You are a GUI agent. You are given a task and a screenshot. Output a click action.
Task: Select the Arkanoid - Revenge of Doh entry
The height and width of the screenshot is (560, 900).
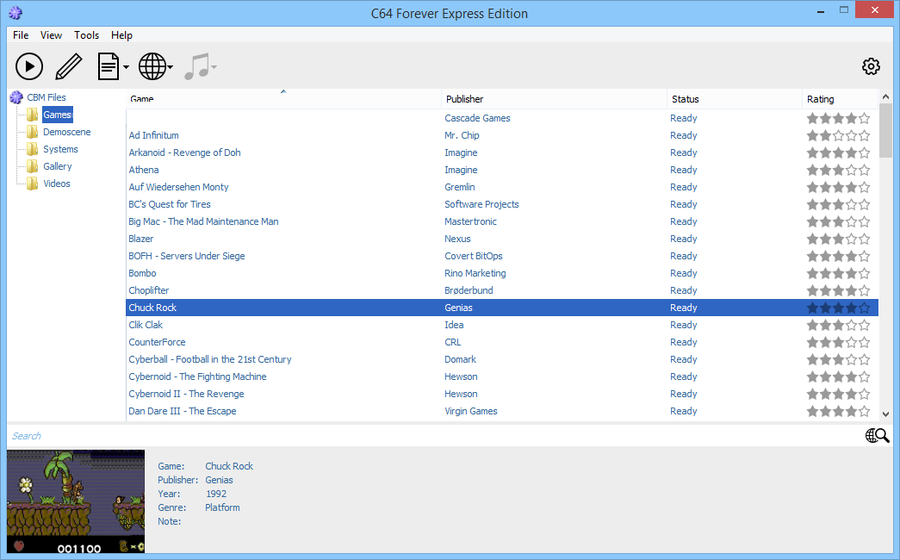click(x=185, y=153)
